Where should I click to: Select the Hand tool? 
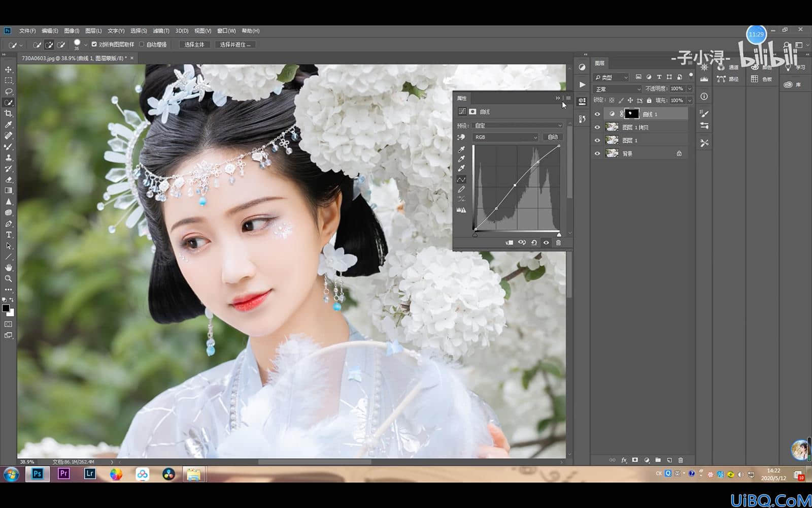pyautogui.click(x=9, y=268)
